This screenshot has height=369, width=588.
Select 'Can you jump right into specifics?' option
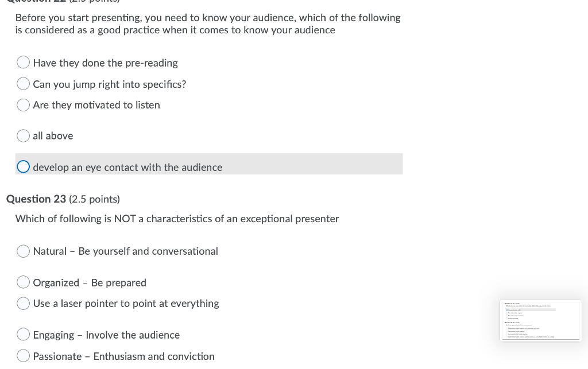tap(23, 83)
